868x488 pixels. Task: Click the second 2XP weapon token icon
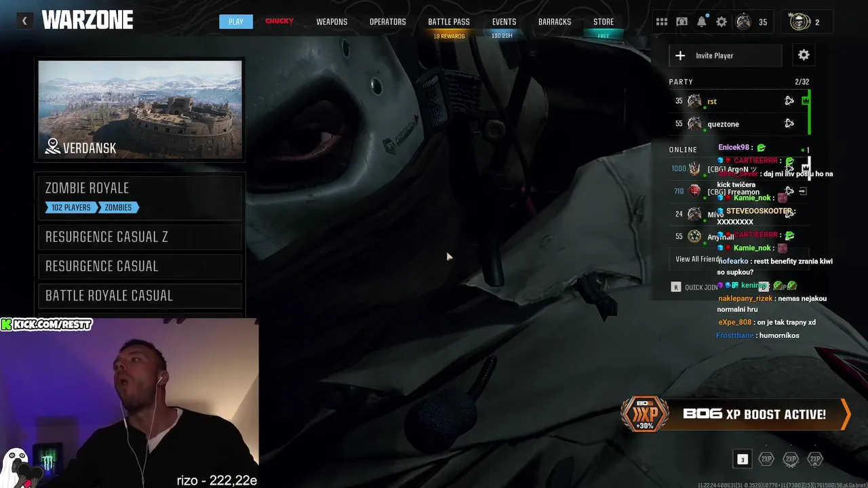(791, 459)
